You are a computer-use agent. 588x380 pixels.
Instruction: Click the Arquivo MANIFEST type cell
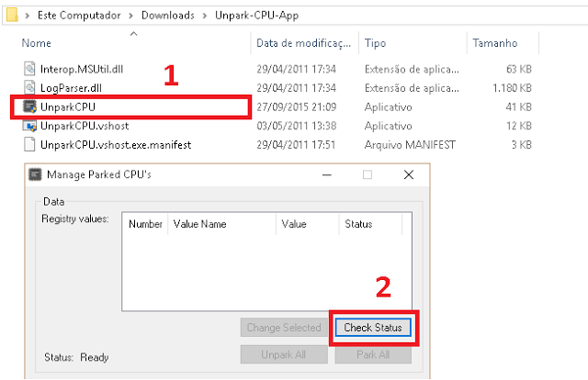[411, 145]
